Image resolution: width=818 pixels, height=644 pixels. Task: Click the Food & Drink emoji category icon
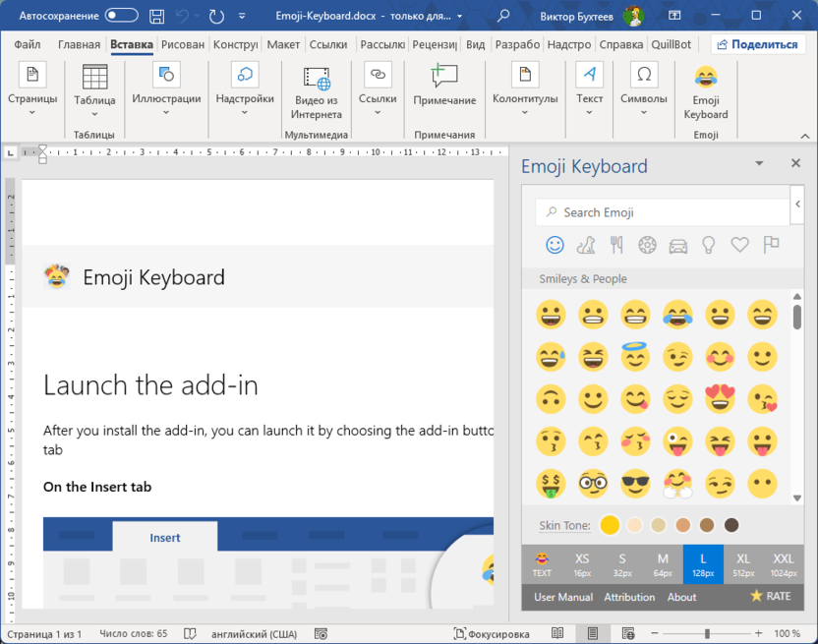click(x=616, y=245)
